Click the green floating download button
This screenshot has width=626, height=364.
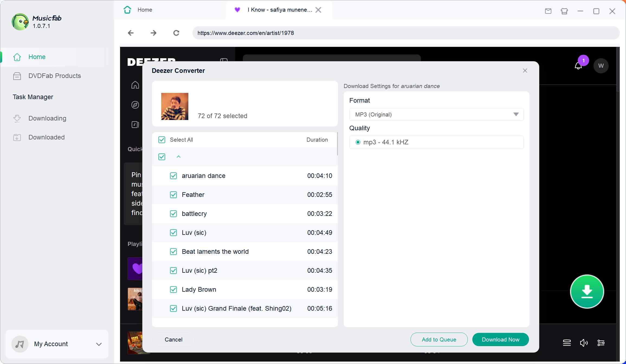click(x=587, y=292)
